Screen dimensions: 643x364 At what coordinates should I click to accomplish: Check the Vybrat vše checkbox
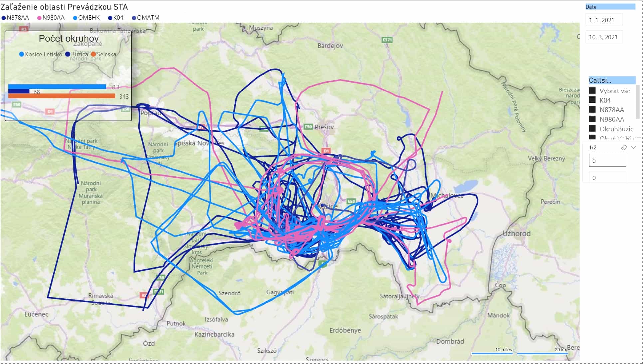592,91
